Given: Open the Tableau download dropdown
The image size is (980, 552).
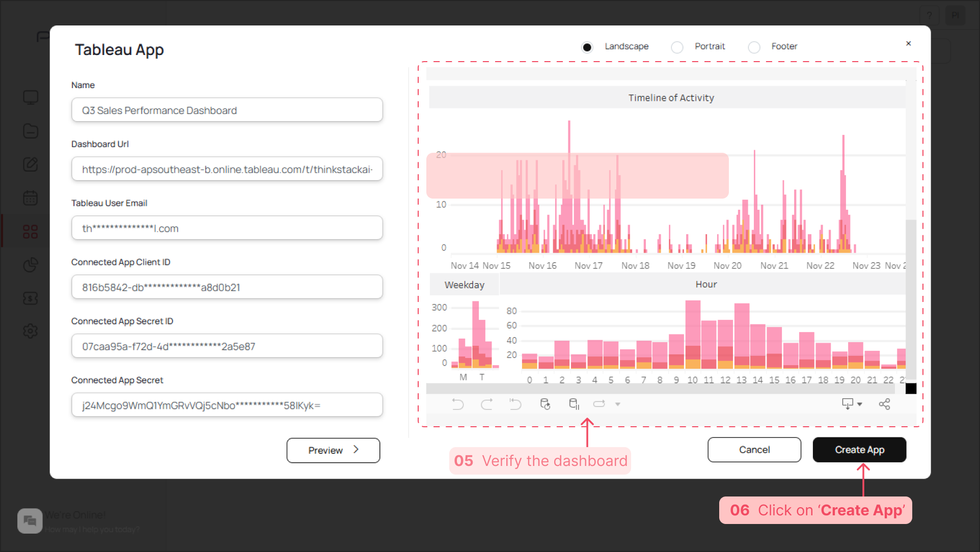Looking at the screenshot, I should pos(852,404).
